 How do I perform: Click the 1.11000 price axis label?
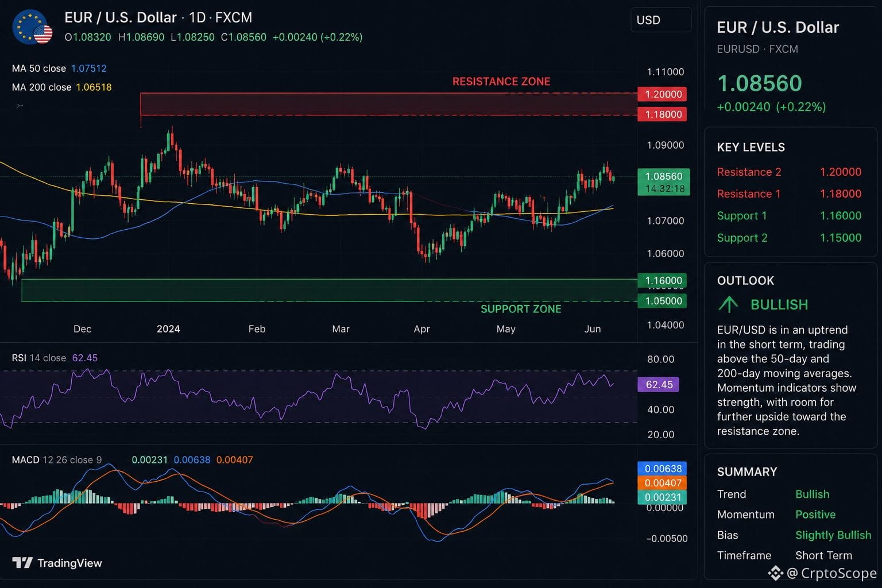(x=666, y=72)
